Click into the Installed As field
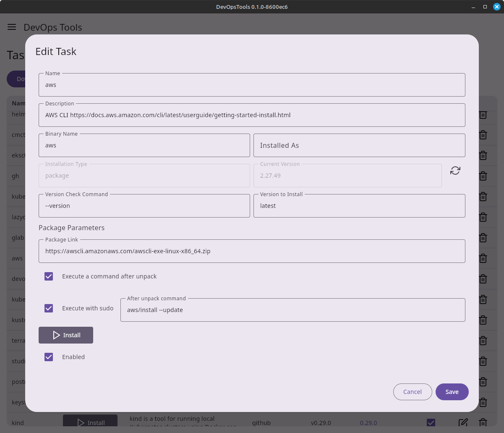 [359, 145]
